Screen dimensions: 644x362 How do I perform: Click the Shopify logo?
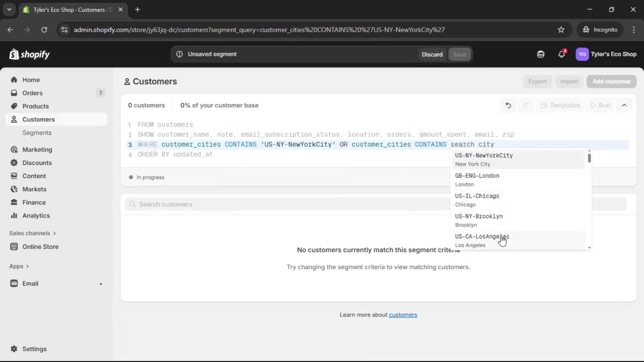(30, 54)
